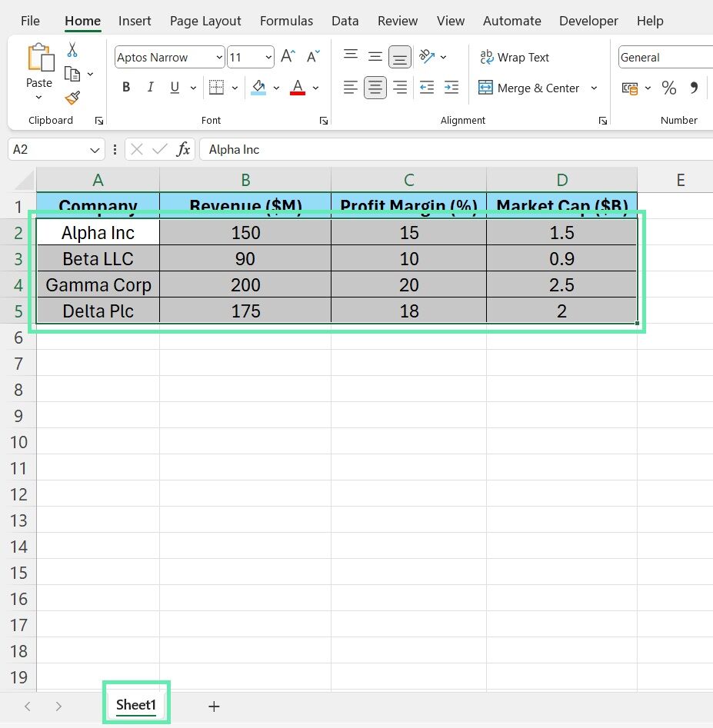Screen dimensions: 713x728
Task: Set Middle Align vertical alignment
Action: coord(375,57)
